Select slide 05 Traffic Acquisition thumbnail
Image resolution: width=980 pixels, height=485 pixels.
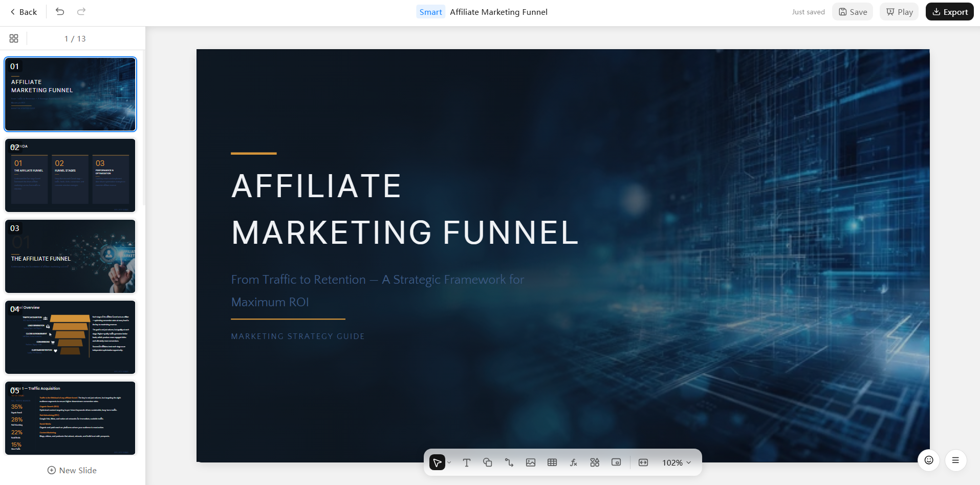70,418
